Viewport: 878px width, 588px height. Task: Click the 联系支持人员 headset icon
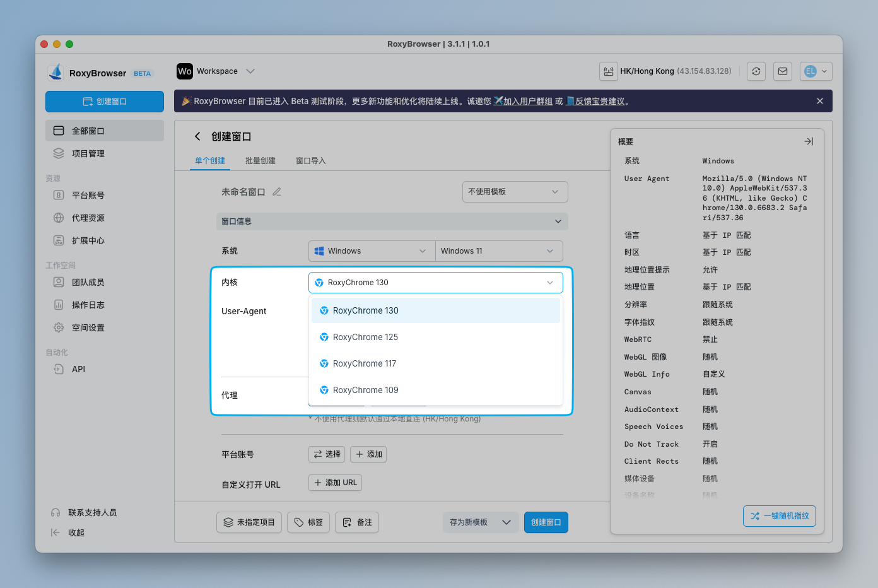coord(56,513)
